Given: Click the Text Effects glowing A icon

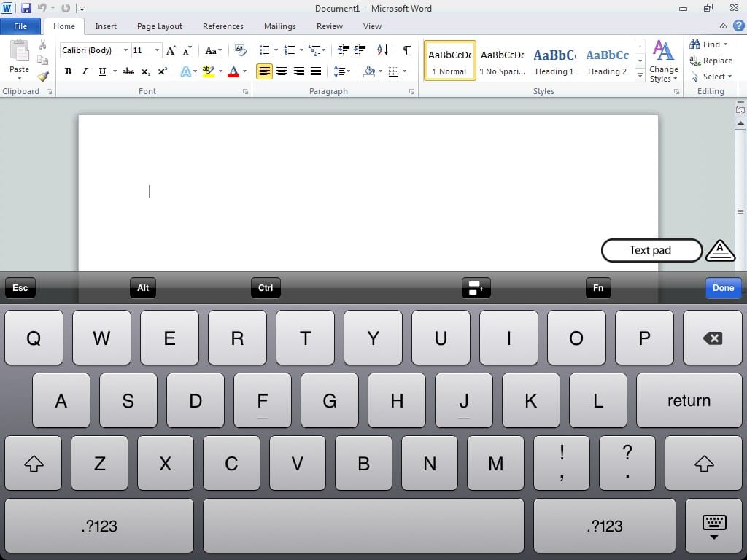Looking at the screenshot, I should click(185, 71).
